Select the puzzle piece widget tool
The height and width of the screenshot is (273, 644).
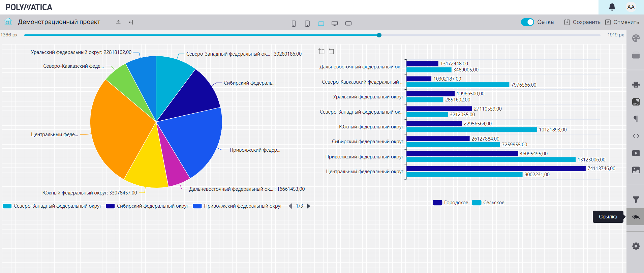point(636,85)
